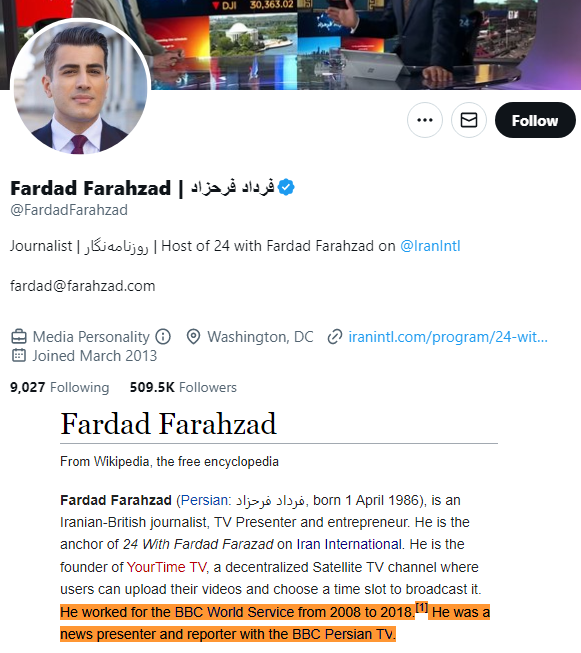Click the envelope message icon
This screenshot has height=653, width=581.
click(469, 120)
